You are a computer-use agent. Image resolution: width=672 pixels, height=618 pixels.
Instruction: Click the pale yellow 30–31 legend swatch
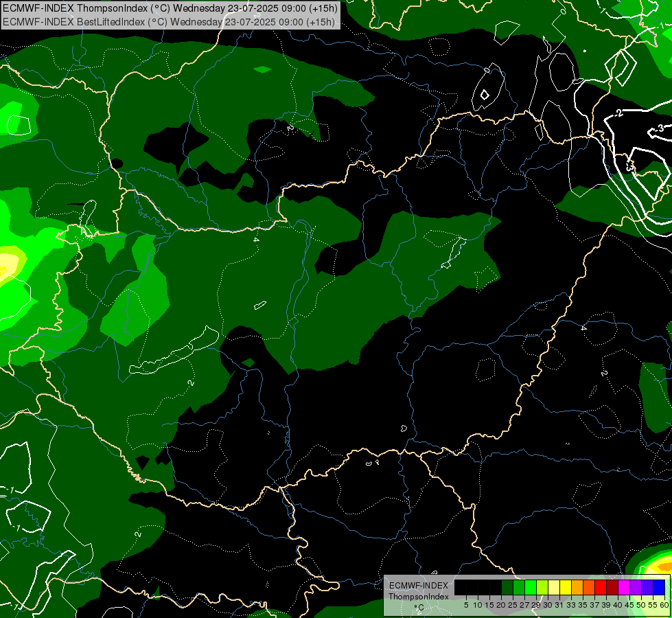pos(554,587)
